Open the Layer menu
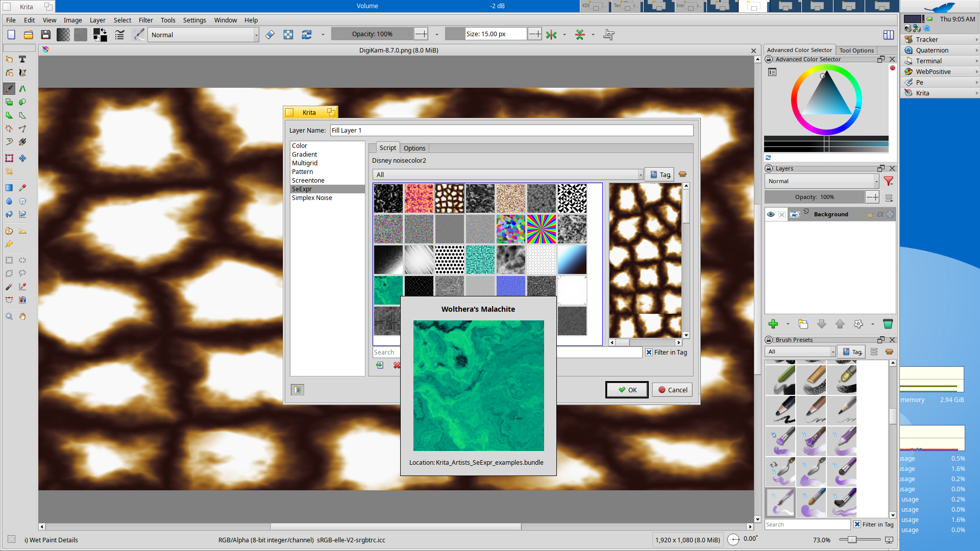 [x=97, y=20]
